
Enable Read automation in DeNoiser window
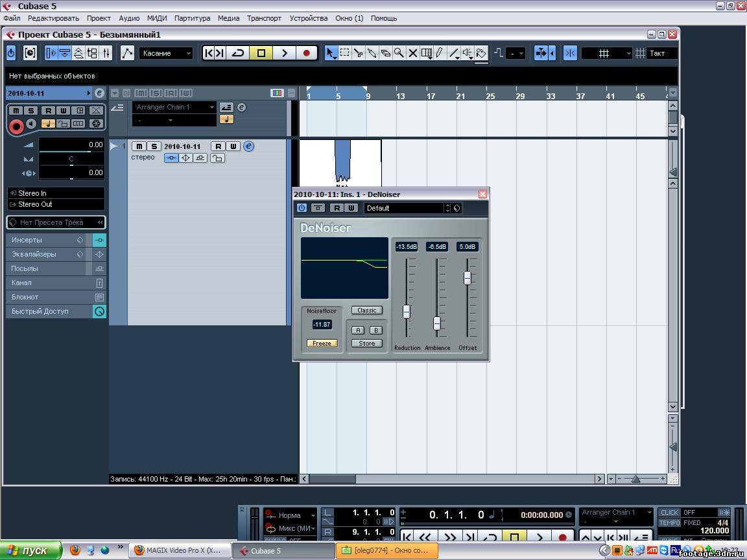337,208
